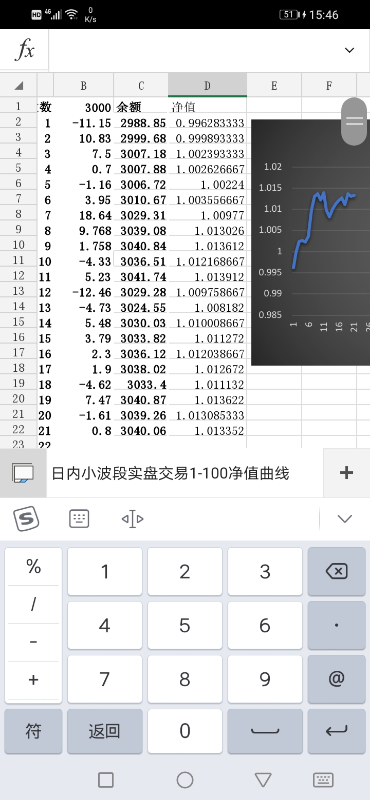
Task: Select row 10 header
Action: 19,245
